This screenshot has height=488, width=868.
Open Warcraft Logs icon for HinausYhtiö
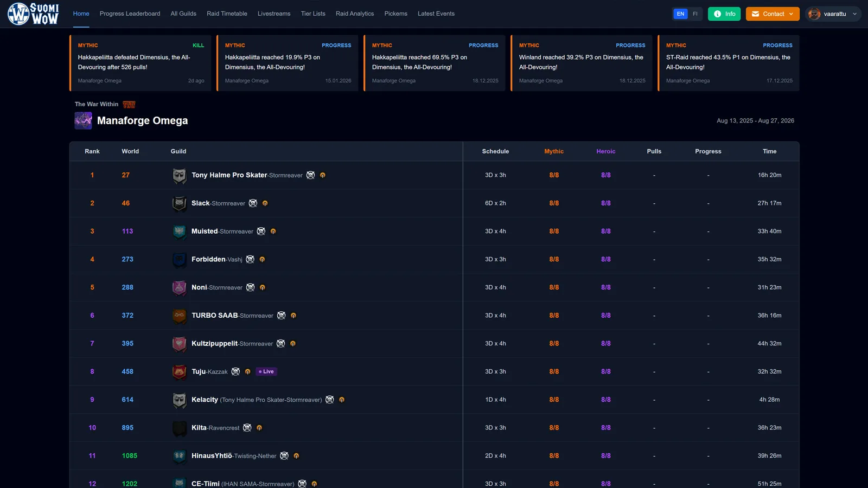point(284,456)
